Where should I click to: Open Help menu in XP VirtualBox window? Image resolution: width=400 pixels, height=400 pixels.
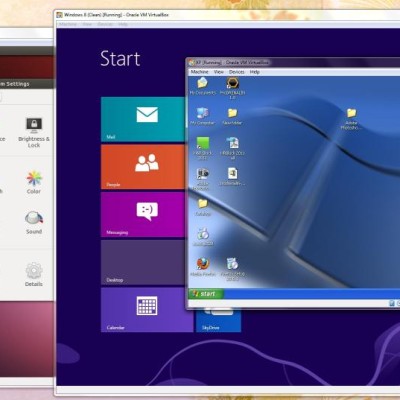click(255, 72)
